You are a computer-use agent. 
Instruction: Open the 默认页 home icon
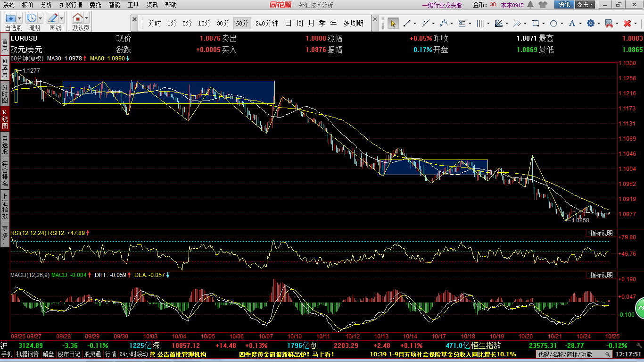[x=77, y=18]
